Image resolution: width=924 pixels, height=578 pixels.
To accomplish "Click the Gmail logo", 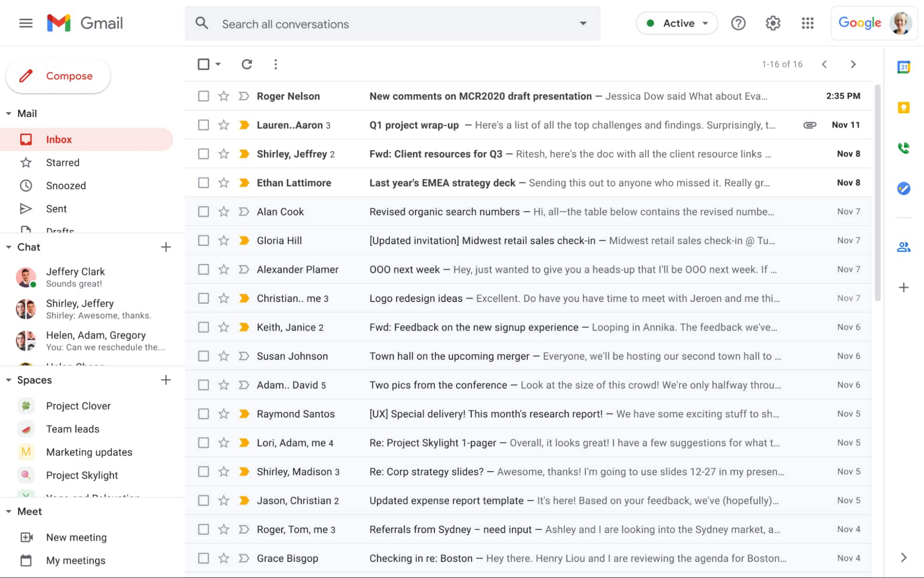I will point(85,23).
